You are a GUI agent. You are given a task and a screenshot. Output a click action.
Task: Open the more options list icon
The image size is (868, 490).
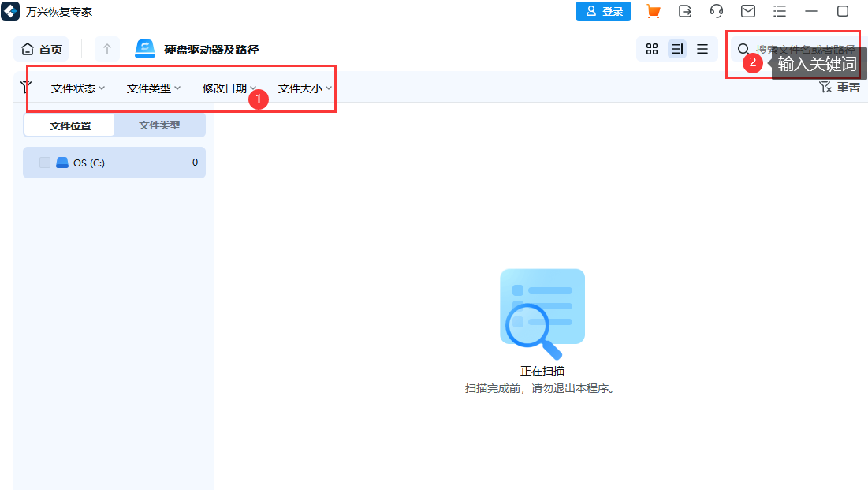(779, 11)
